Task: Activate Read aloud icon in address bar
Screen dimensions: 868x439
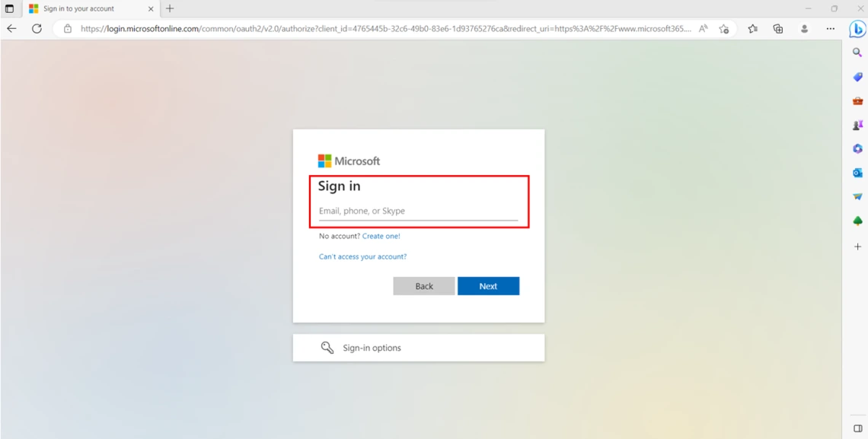Action: [x=704, y=29]
